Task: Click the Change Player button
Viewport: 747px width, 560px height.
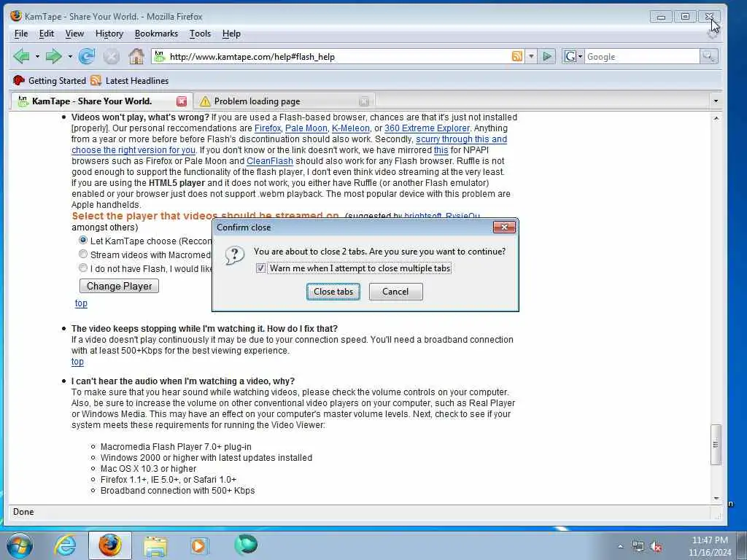Action: click(119, 286)
